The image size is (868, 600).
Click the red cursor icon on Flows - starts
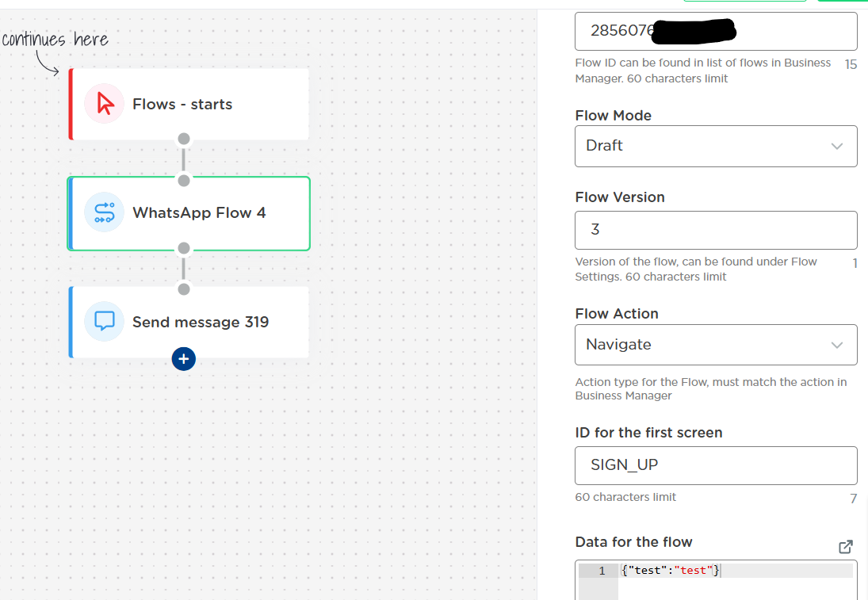point(104,104)
